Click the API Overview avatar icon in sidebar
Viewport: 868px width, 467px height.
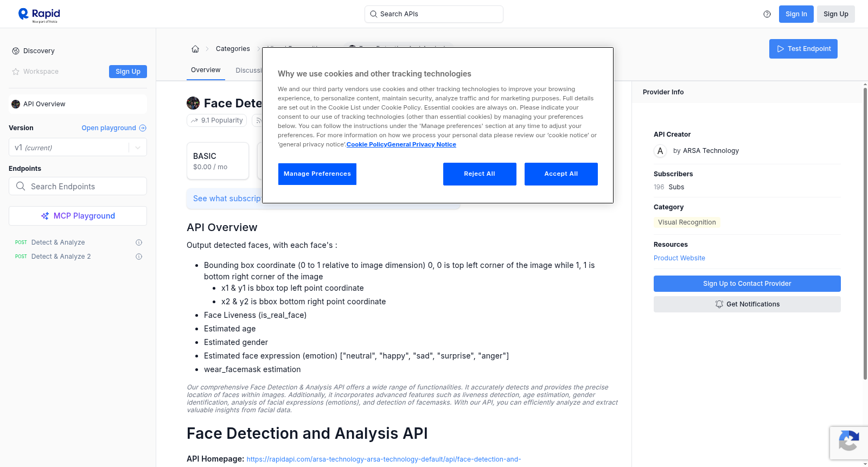pyautogui.click(x=16, y=104)
